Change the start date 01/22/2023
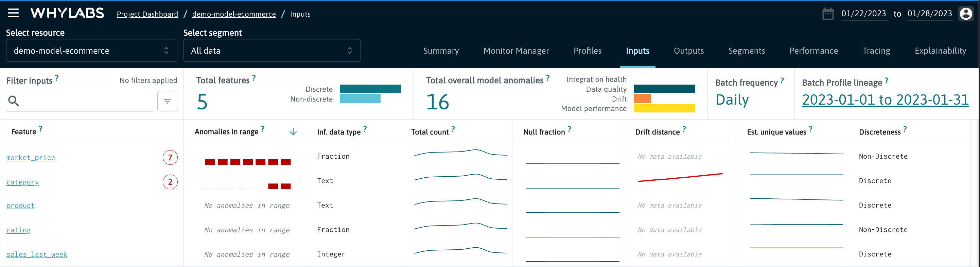The height and width of the screenshot is (267, 980). point(863,14)
